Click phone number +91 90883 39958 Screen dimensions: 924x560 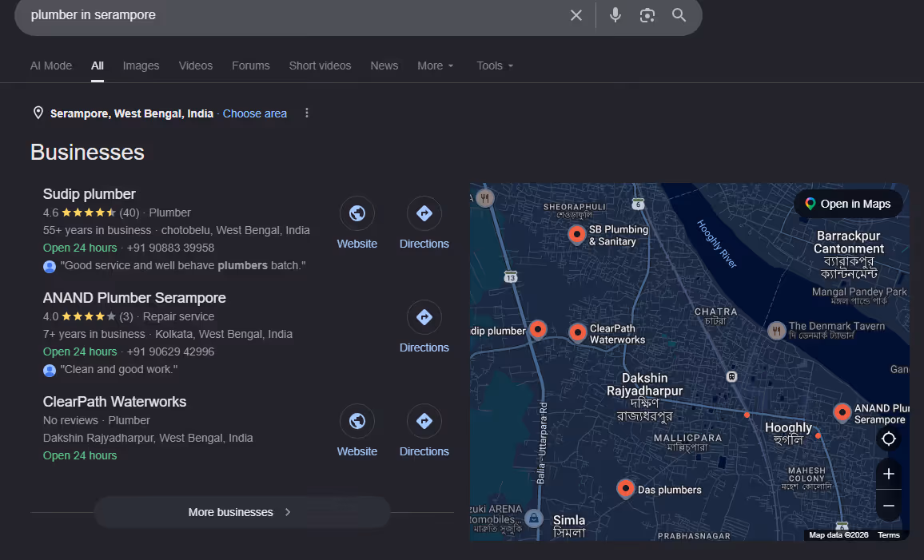click(170, 248)
